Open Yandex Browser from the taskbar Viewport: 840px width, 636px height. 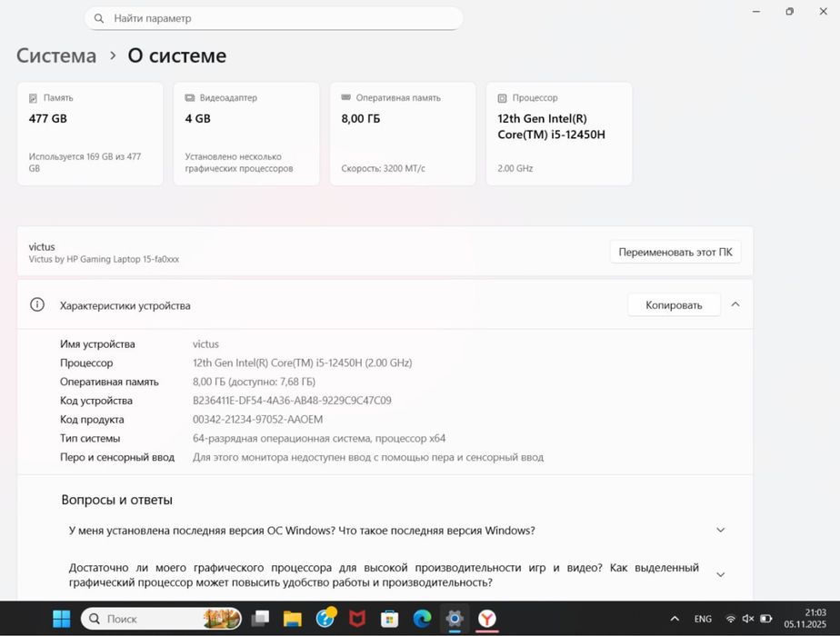click(x=487, y=619)
